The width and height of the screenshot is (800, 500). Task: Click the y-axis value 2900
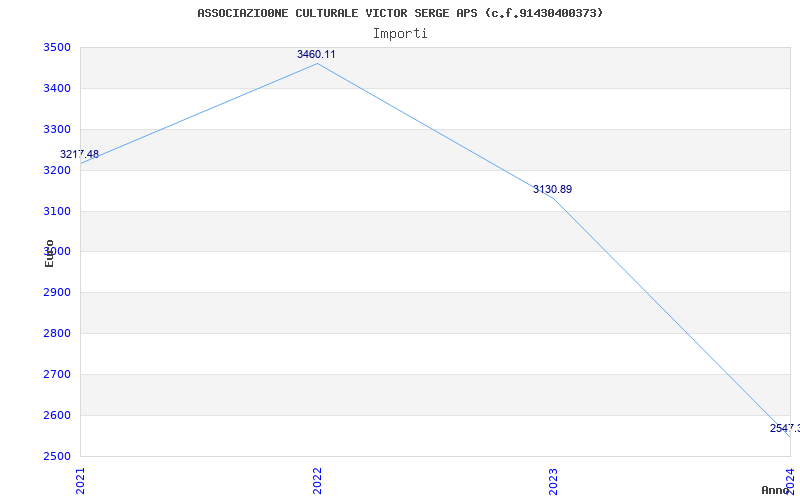57,292
